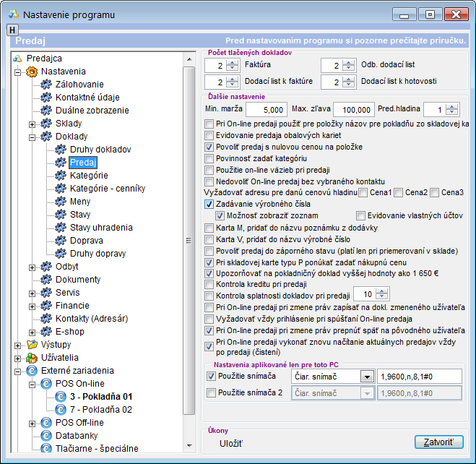Click the gear icon next to Druhy dokladov
The image size is (476, 464).
point(61,150)
